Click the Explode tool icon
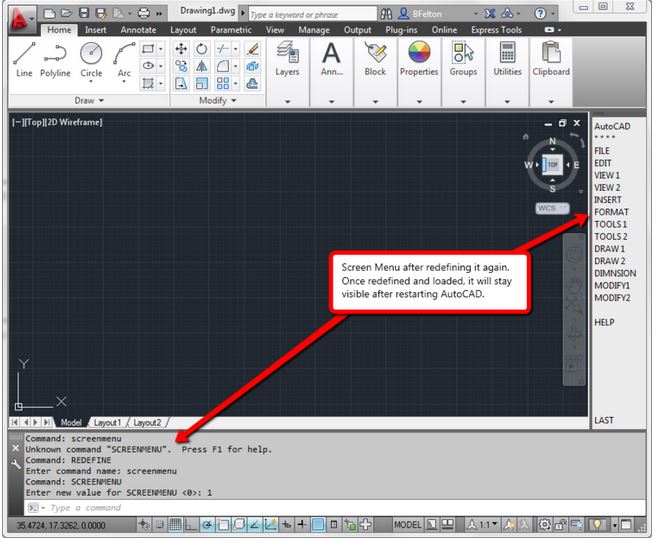The width and height of the screenshot is (656, 541). [x=252, y=66]
